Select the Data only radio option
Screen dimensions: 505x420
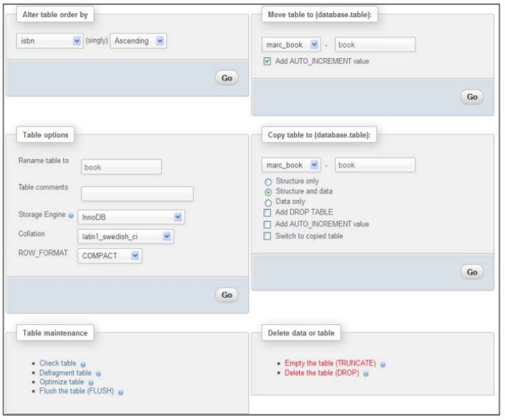[x=268, y=202]
